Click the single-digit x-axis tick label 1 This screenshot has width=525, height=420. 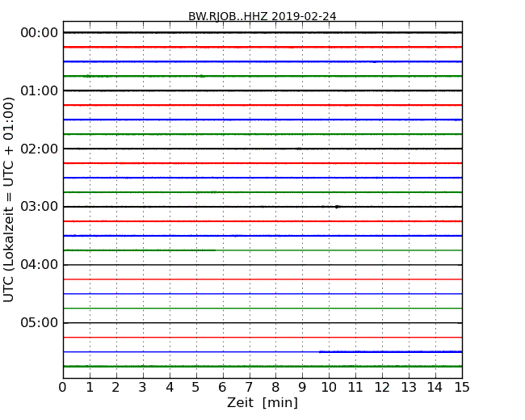(x=90, y=388)
